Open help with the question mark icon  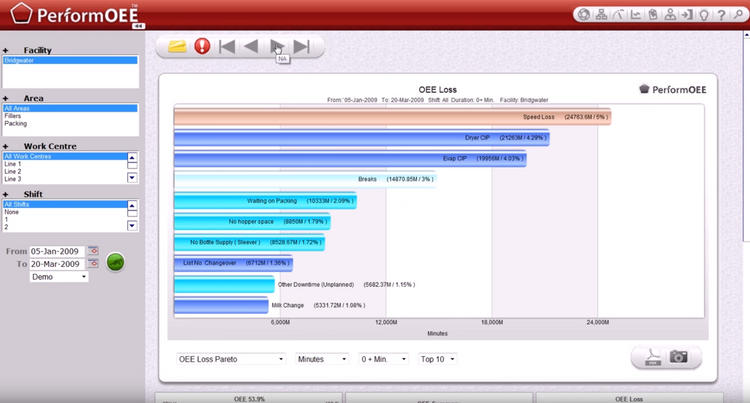(x=721, y=14)
